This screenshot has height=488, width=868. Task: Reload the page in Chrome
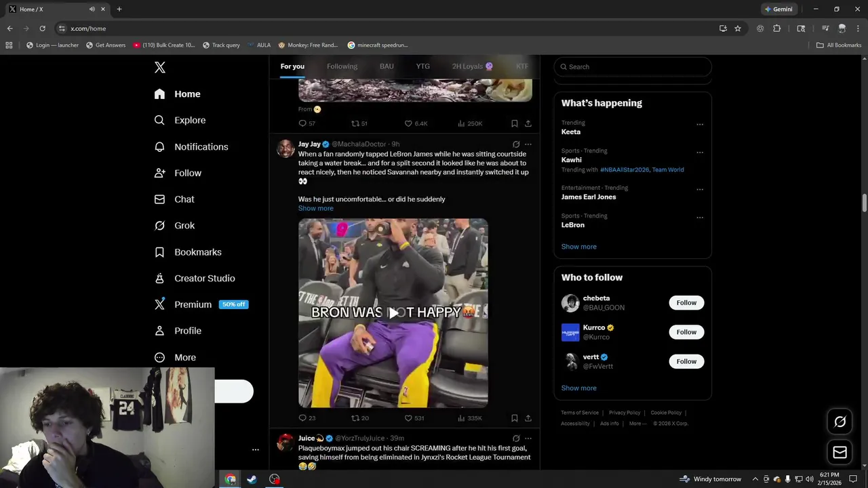point(42,28)
